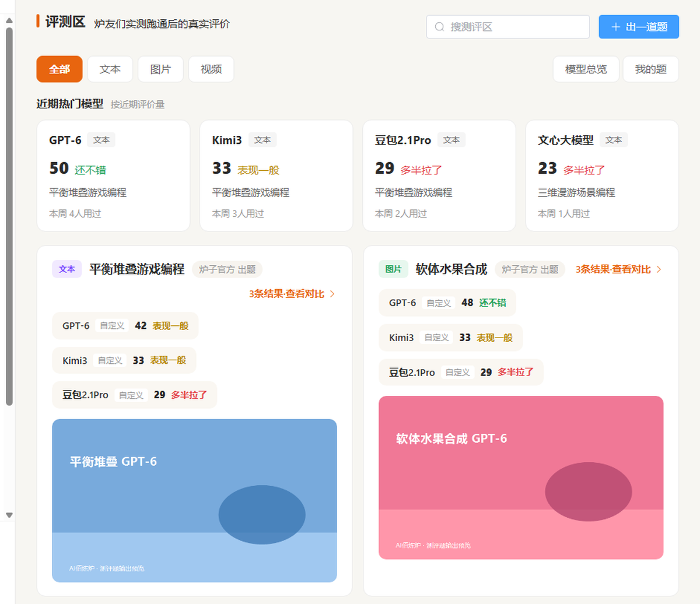The image size is (700, 604).
Task: Click the vertical scrollbar thumb
Action: (x=9, y=216)
